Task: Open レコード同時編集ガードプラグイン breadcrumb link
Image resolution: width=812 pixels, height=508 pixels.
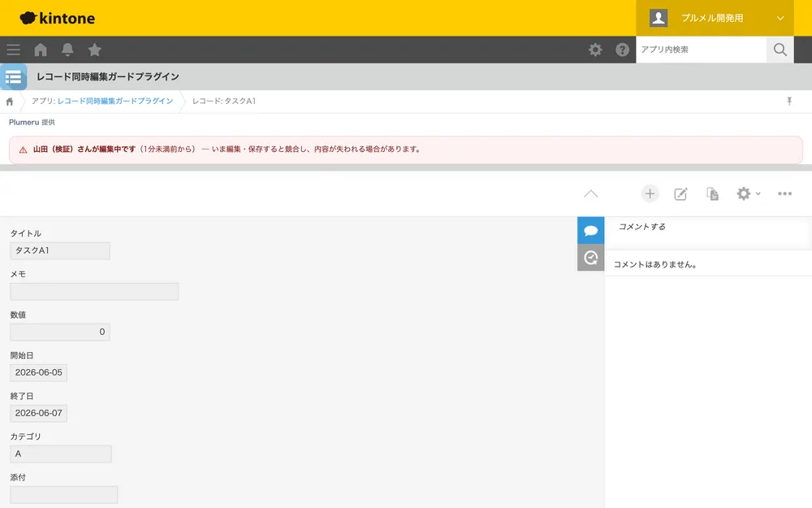Action: (x=115, y=101)
